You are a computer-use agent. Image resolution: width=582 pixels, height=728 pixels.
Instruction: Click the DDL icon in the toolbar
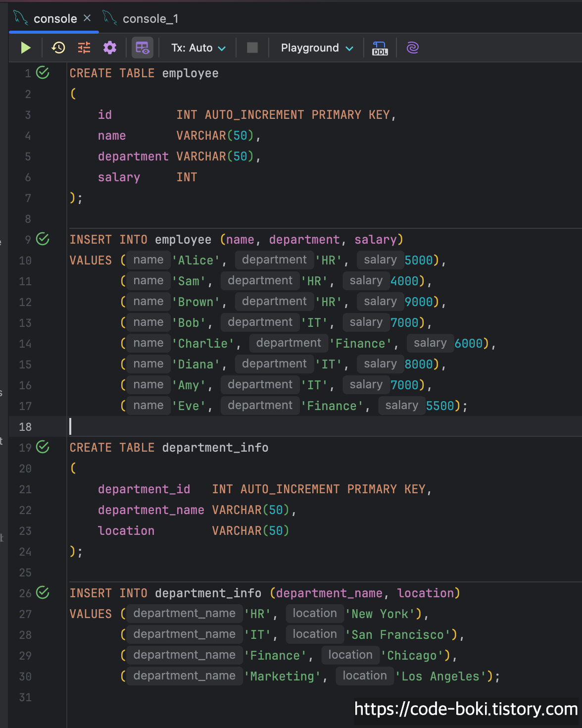[380, 48]
